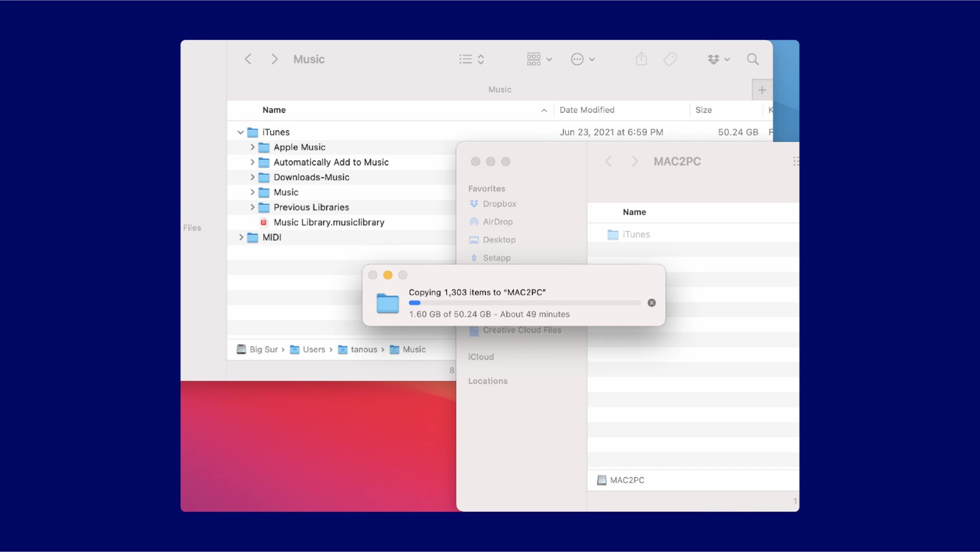Select Automatically Add to Music row
The height and width of the screenshot is (552, 980).
[341, 162]
